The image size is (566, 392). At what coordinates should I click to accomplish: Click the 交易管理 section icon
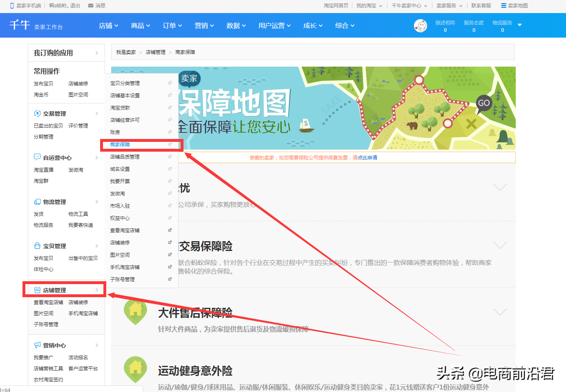pyautogui.click(x=37, y=113)
